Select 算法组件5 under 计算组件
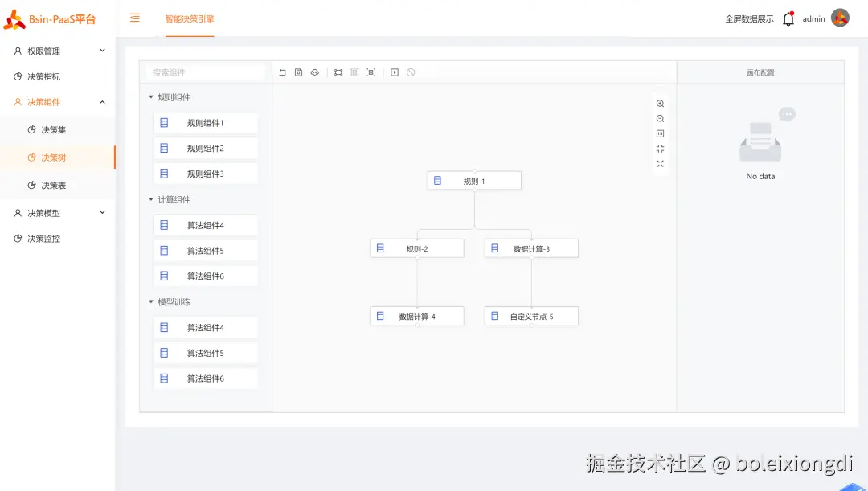The width and height of the screenshot is (868, 491). click(x=206, y=251)
